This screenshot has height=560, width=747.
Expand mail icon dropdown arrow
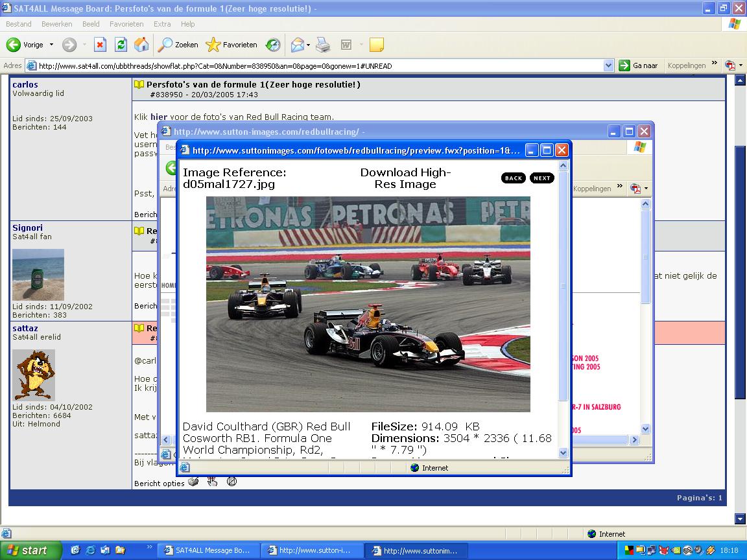[x=308, y=45]
